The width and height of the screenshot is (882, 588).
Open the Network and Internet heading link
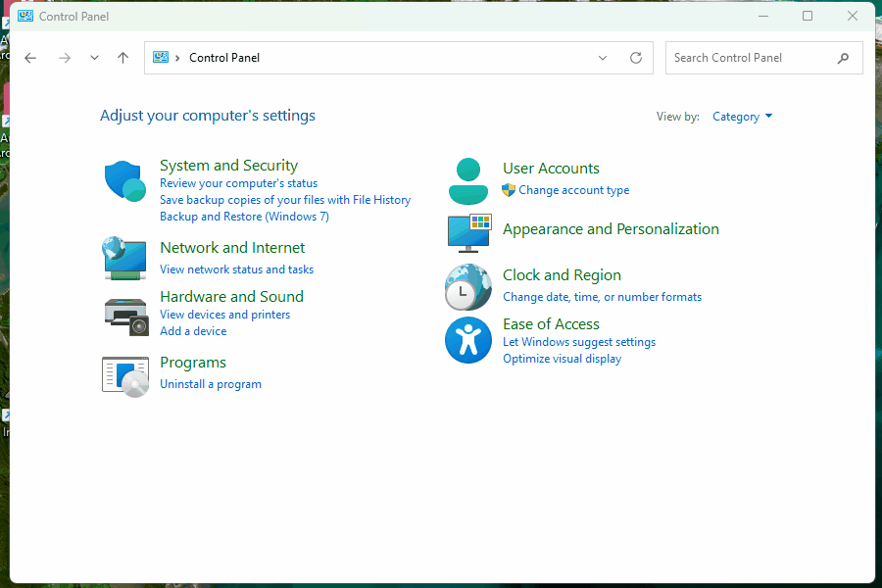pos(232,248)
